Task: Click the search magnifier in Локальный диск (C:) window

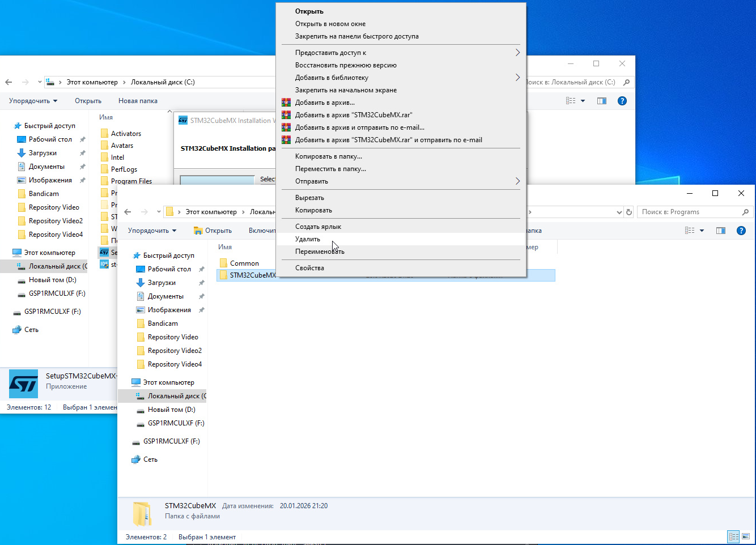Action: (626, 82)
